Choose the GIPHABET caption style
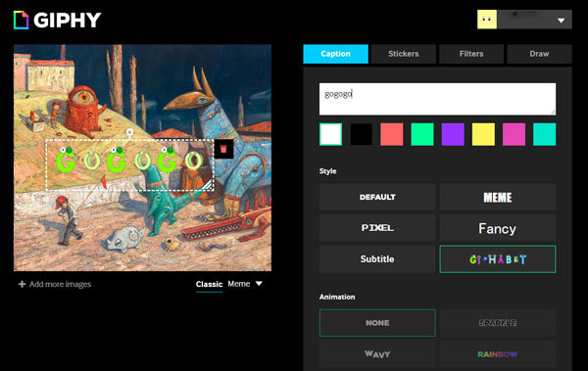588x371 pixels. pyautogui.click(x=498, y=259)
